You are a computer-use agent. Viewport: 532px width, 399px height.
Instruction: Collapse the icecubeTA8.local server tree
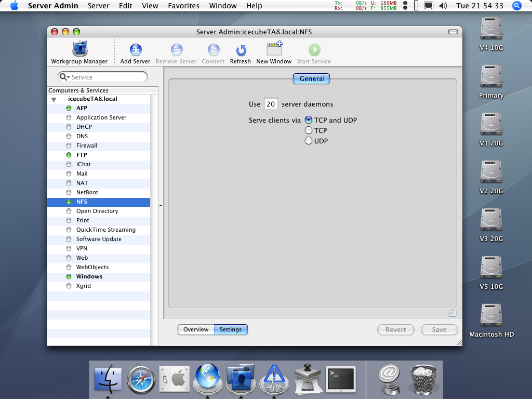point(54,99)
